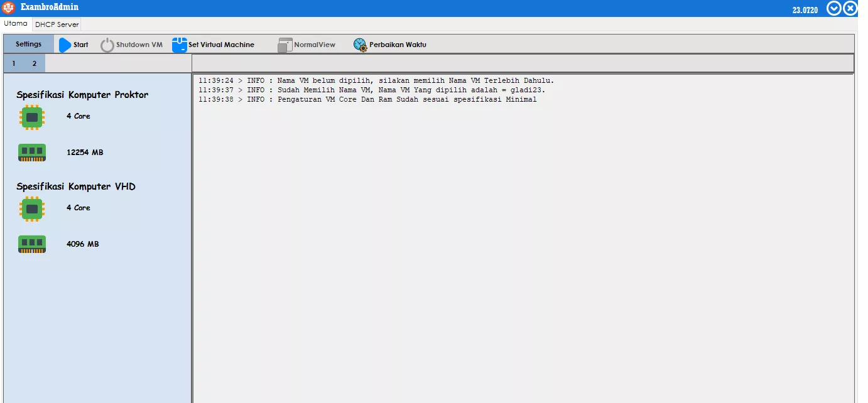The height and width of the screenshot is (403, 868).
Task: Click the VHD CPU 4 Core icon
Action: [x=31, y=207]
